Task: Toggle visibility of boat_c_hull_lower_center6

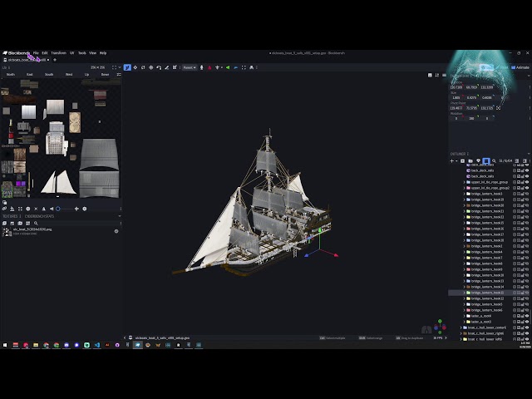Action: pyautogui.click(x=527, y=328)
